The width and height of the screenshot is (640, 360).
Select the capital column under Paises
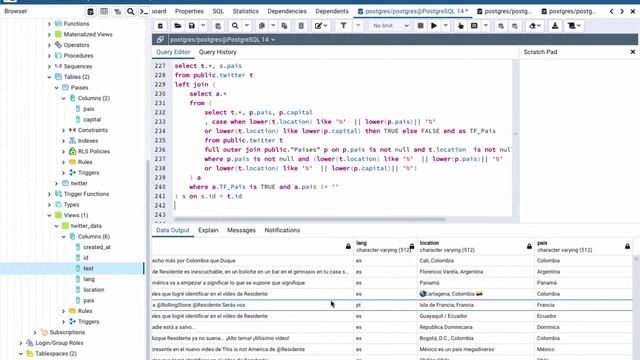(92, 119)
